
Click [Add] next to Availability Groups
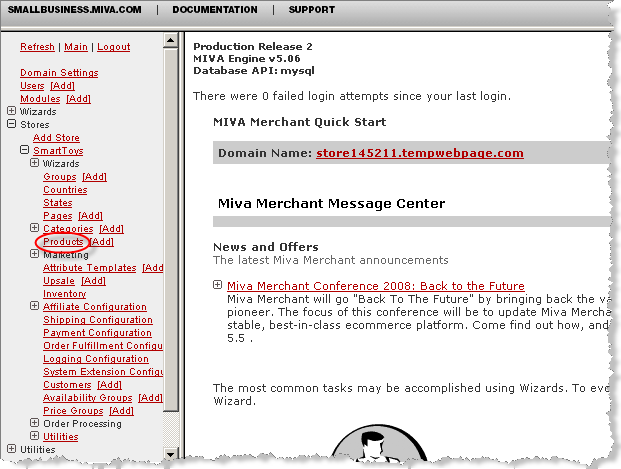150,398
